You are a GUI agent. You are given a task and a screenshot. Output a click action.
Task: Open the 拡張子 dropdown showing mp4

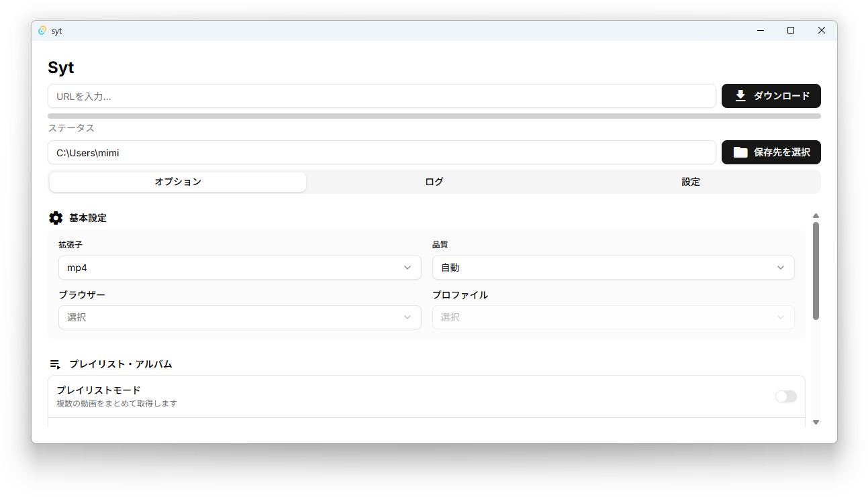coord(239,268)
